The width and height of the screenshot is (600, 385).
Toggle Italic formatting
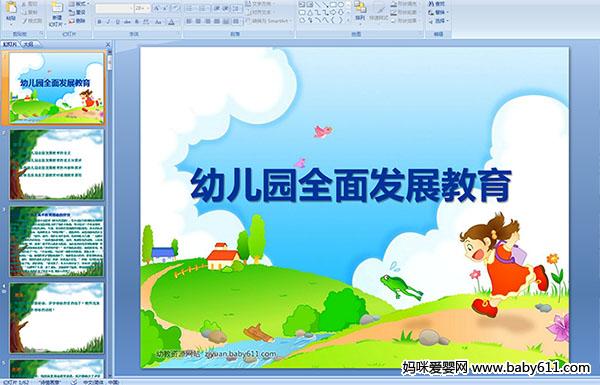(108, 22)
